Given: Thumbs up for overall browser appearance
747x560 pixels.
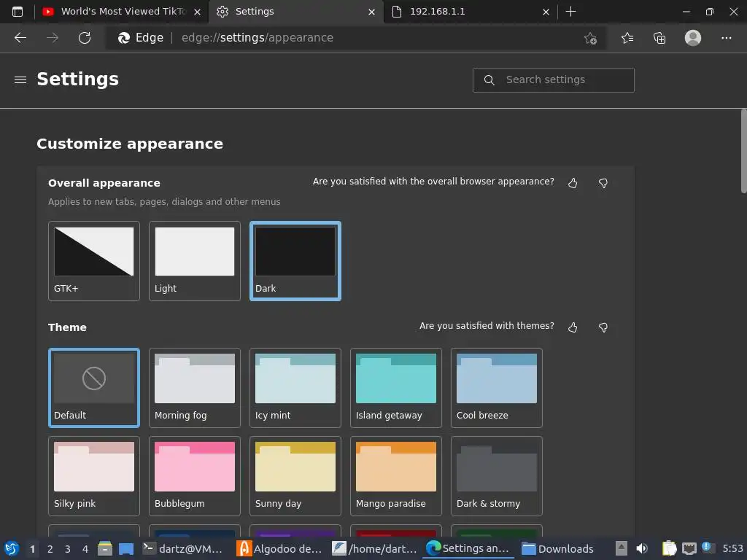Looking at the screenshot, I should tap(573, 183).
